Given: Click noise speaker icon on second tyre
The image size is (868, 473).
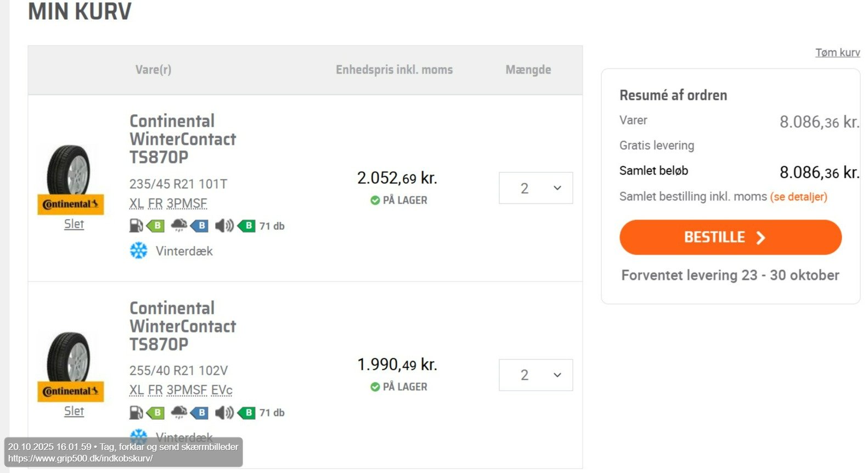Looking at the screenshot, I should (224, 412).
